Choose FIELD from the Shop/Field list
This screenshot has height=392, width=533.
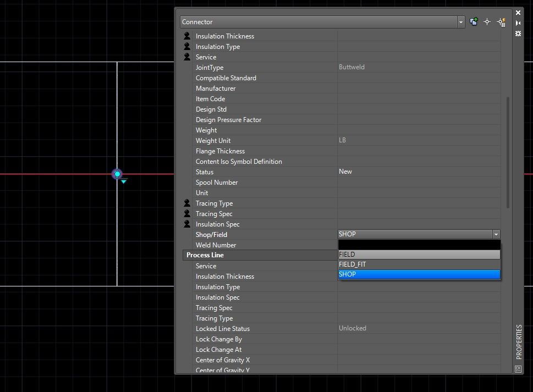(x=419, y=255)
